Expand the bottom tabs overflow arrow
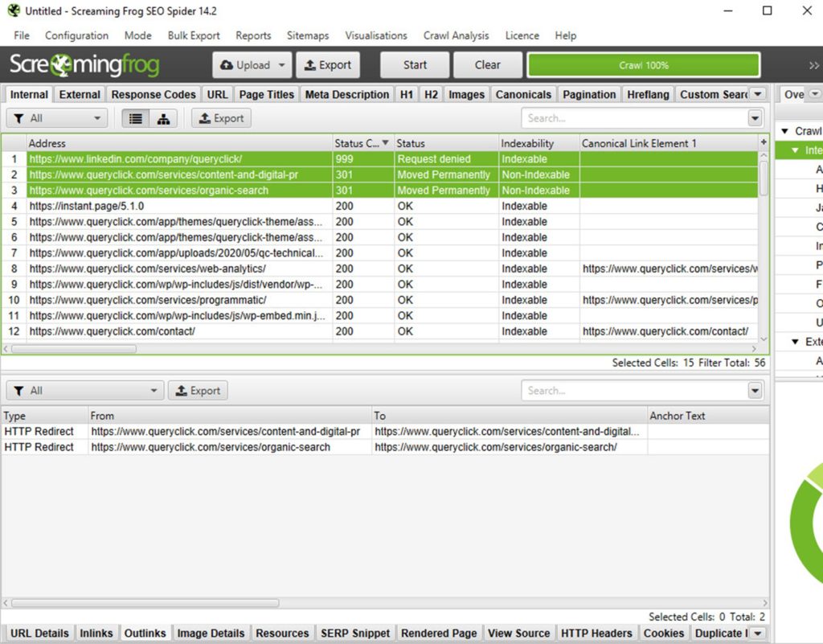This screenshot has height=644, width=823. tap(758, 633)
